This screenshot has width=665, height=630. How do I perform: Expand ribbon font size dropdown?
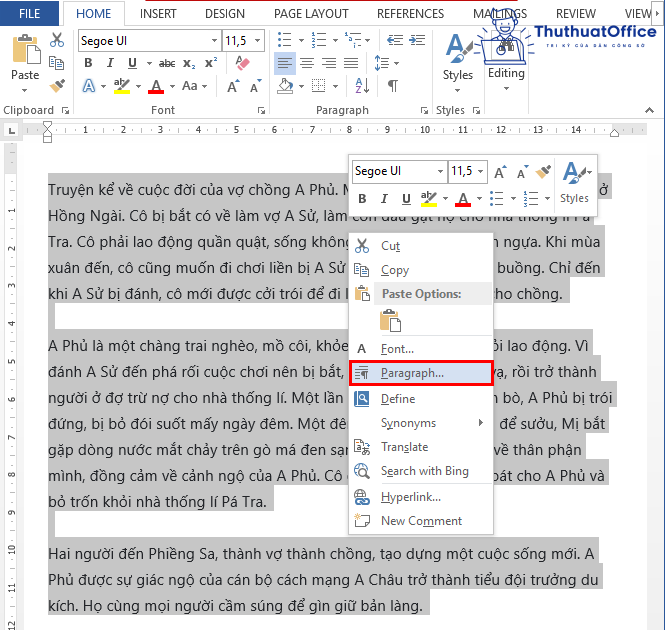pos(257,41)
